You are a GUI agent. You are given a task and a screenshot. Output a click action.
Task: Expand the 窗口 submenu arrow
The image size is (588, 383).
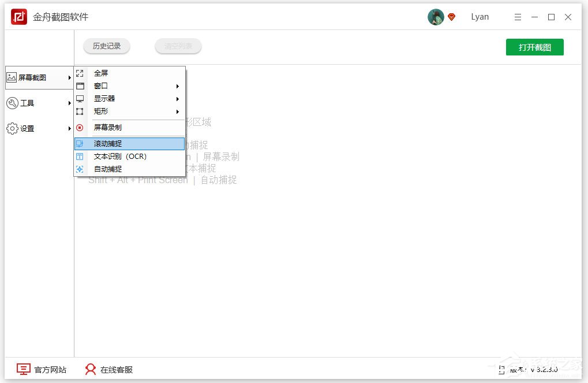click(x=178, y=85)
